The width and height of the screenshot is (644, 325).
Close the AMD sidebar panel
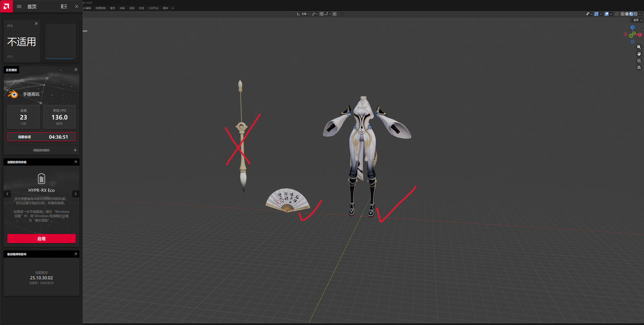tap(76, 7)
